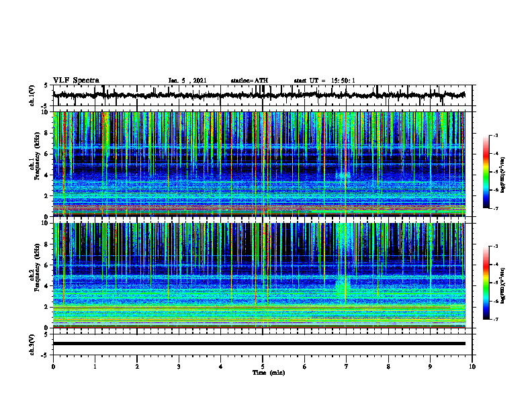Click the time axis '10' minute tick label

point(472,367)
